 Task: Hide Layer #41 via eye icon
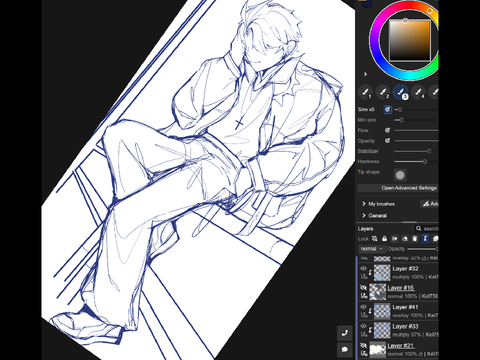(363, 307)
